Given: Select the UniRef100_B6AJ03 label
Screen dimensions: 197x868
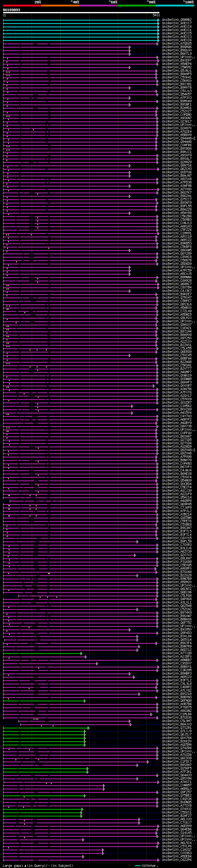Looking at the screenshot, I should coord(177,724).
